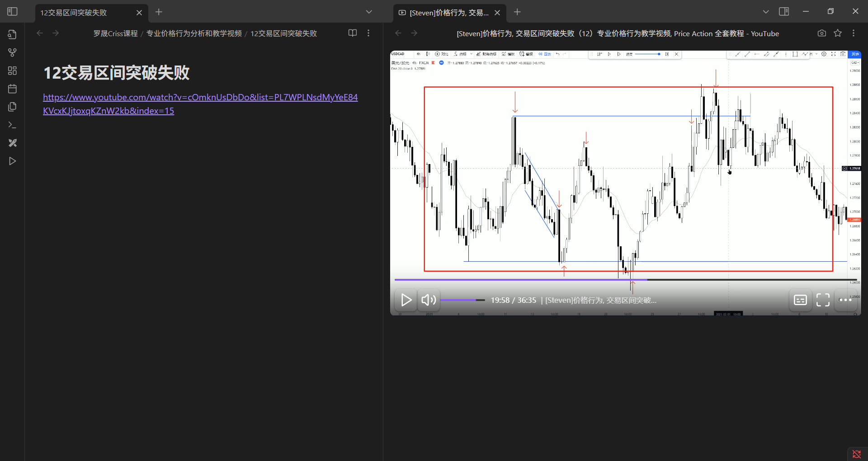Navigate back in the note pane
868x461 pixels.
40,33
